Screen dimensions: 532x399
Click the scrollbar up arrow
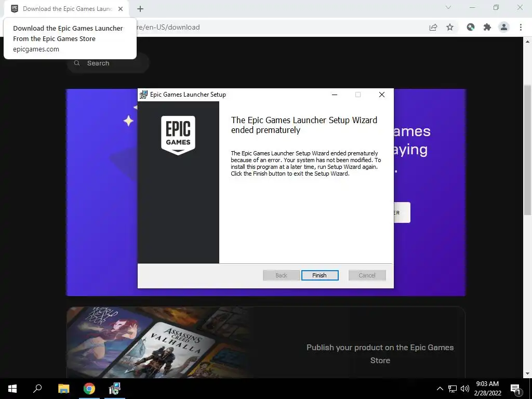coord(527,42)
